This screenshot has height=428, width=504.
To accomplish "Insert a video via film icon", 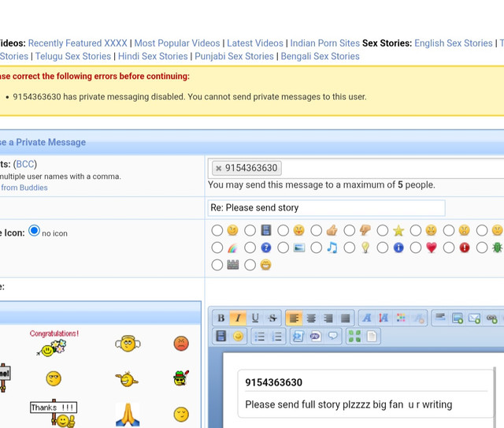I will click(x=220, y=337).
